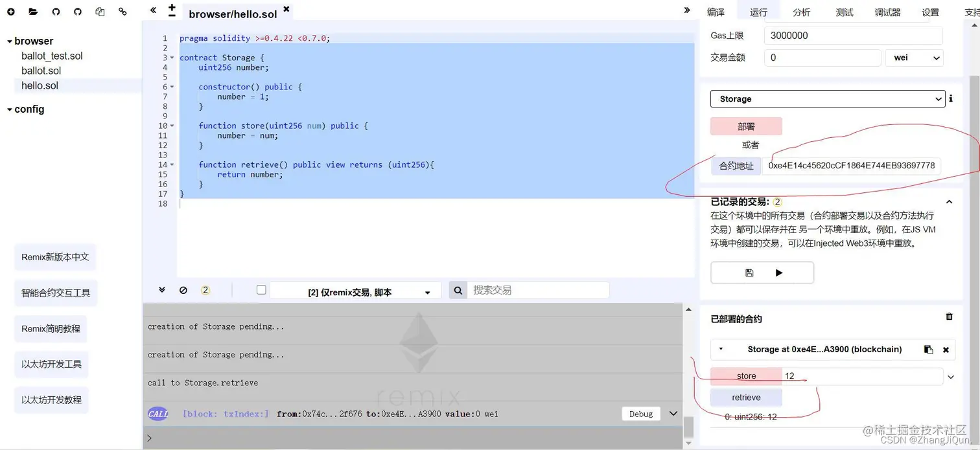Click the plus sign to increase editor font size
The height and width of the screenshot is (450, 980).
172,6
